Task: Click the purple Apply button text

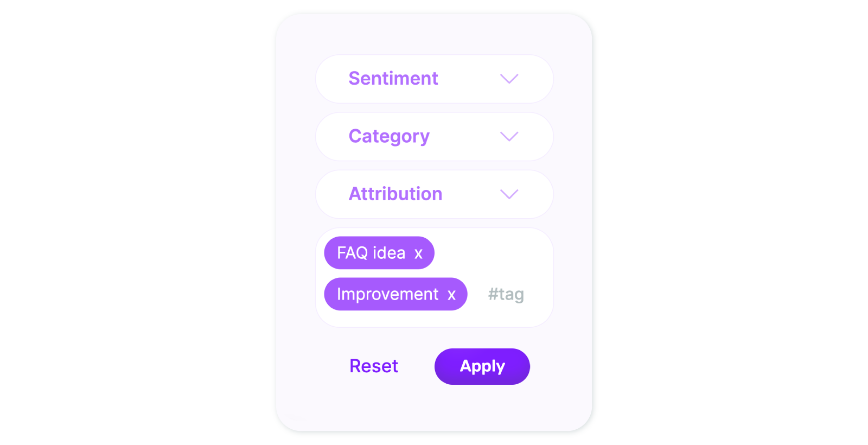Action: coord(482,366)
